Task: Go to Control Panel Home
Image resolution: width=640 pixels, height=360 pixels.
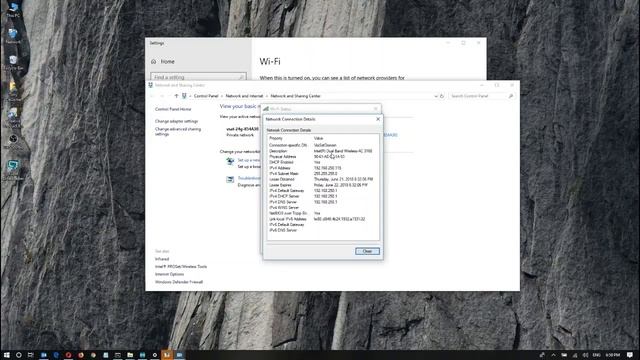Action: [x=173, y=109]
